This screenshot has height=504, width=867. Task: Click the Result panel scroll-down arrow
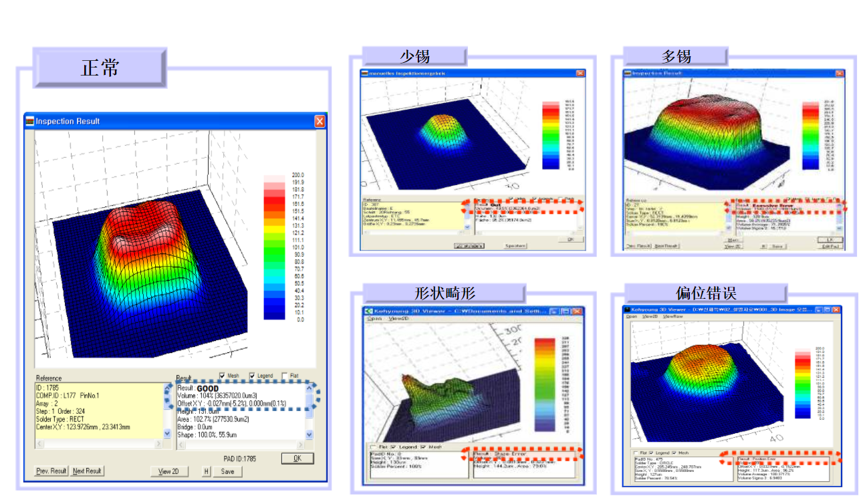[x=309, y=434]
